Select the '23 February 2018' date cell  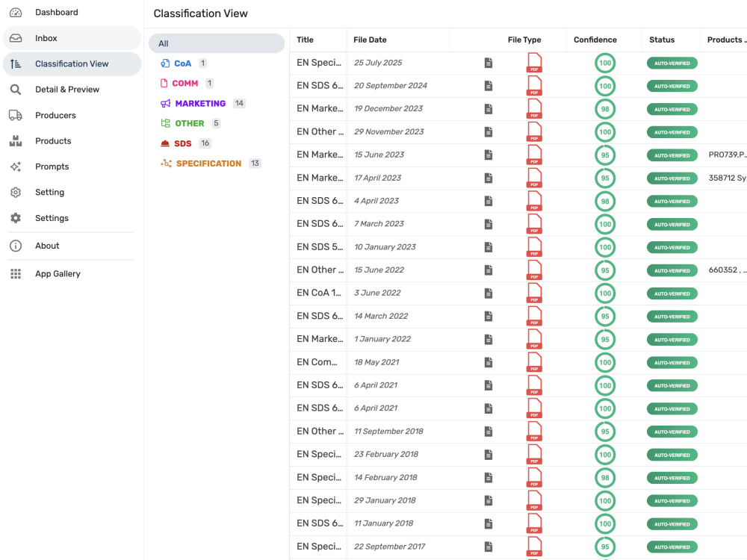coord(386,454)
